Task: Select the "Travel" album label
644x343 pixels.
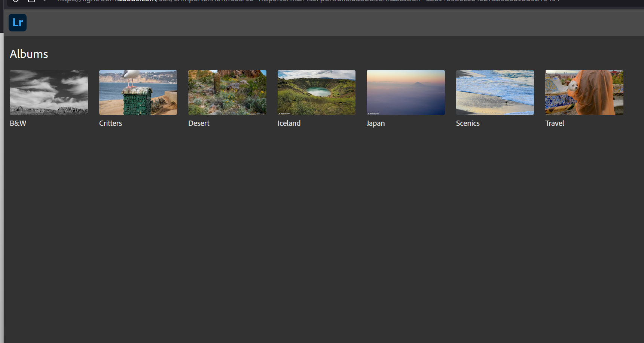Action: tap(555, 123)
